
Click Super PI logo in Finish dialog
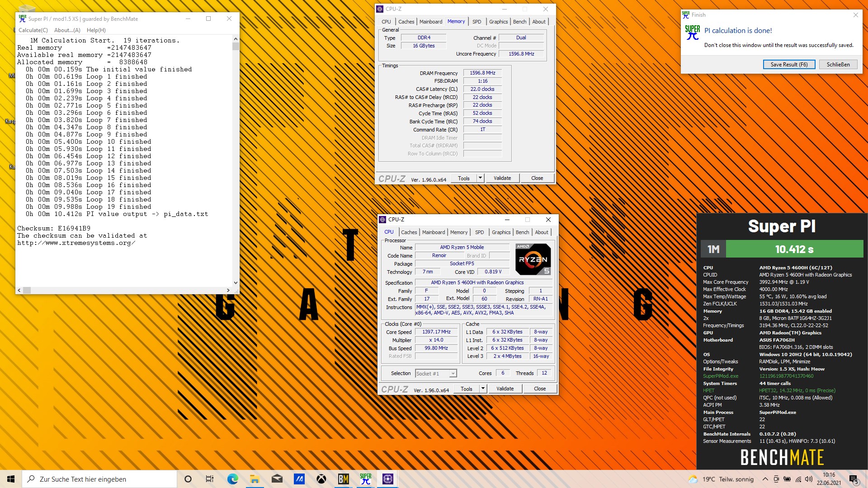tap(692, 33)
